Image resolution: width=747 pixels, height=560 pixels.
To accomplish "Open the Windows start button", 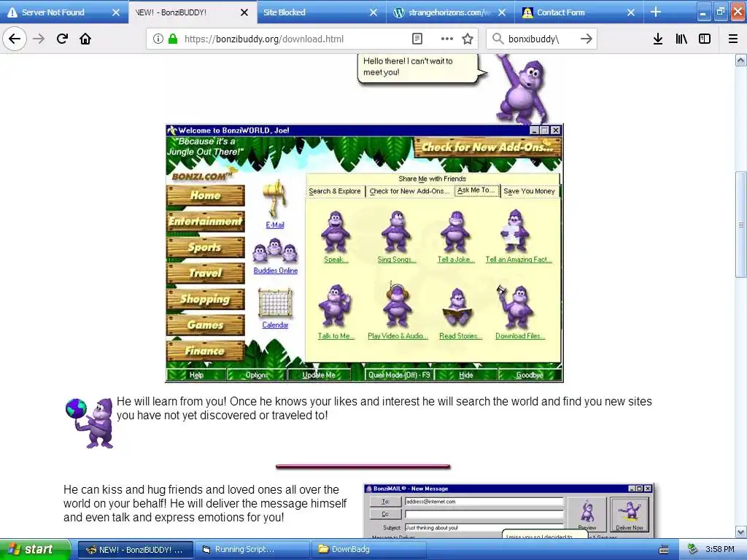I will (x=35, y=549).
